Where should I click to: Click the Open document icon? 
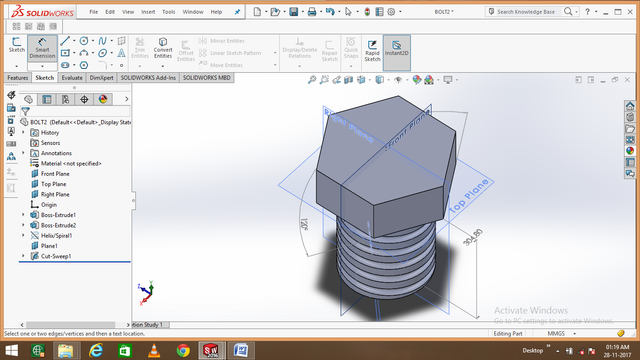pos(275,12)
